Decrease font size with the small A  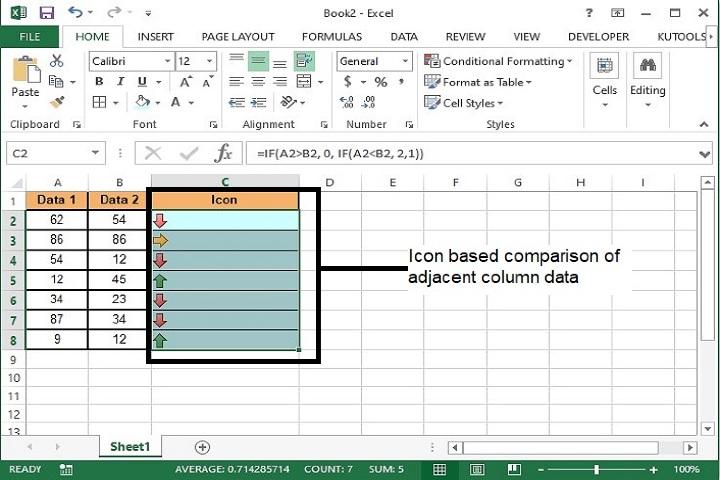tap(208, 82)
